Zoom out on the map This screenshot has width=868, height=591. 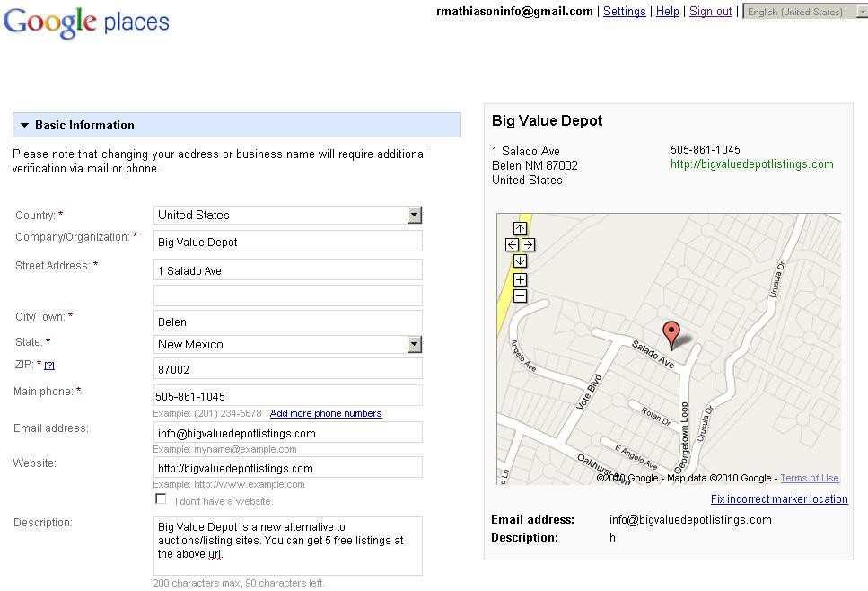point(520,296)
